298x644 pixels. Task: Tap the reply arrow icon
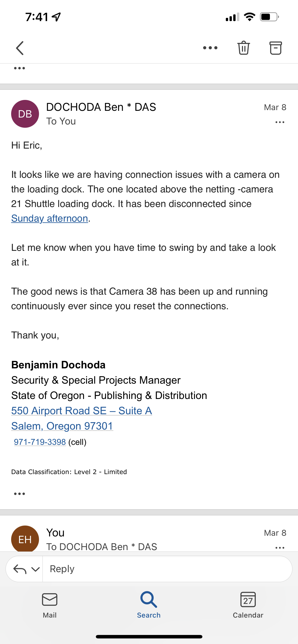20,569
